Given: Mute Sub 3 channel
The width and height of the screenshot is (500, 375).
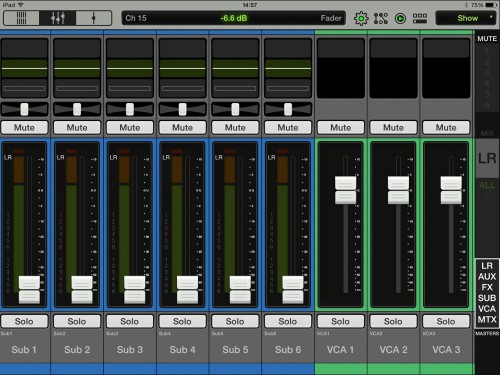Looking at the screenshot, I should (130, 128).
